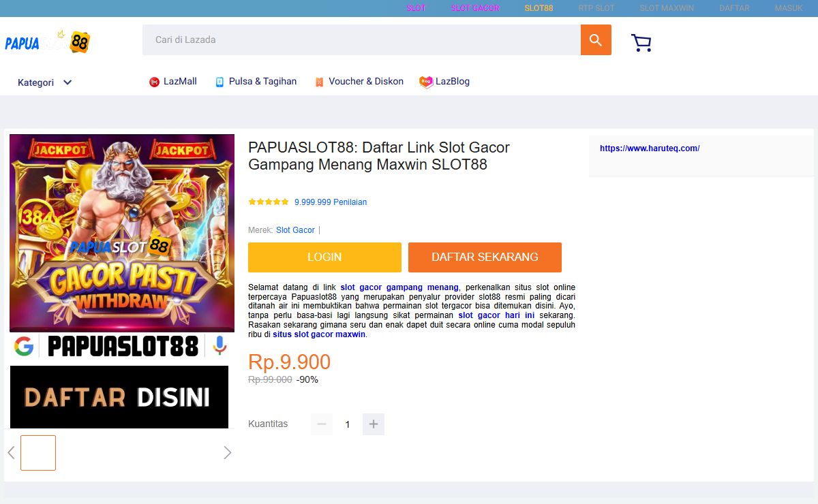Open the Voucher & Diskon link

point(366,82)
